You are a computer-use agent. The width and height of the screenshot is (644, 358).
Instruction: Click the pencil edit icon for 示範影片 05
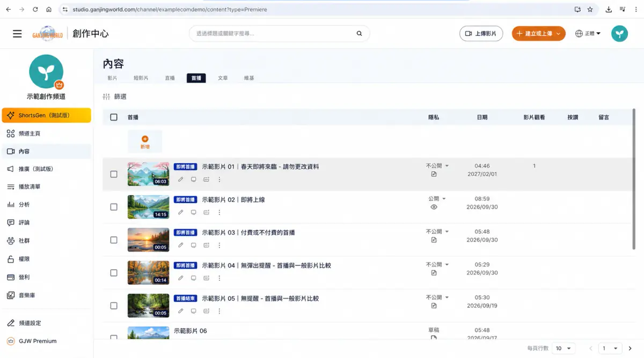[x=181, y=311]
